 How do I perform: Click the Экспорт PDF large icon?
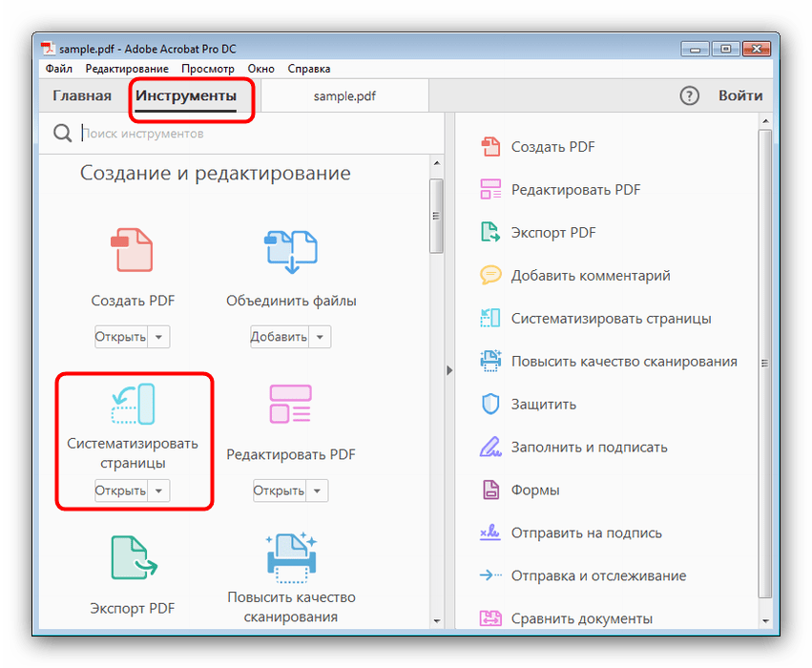tap(133, 557)
